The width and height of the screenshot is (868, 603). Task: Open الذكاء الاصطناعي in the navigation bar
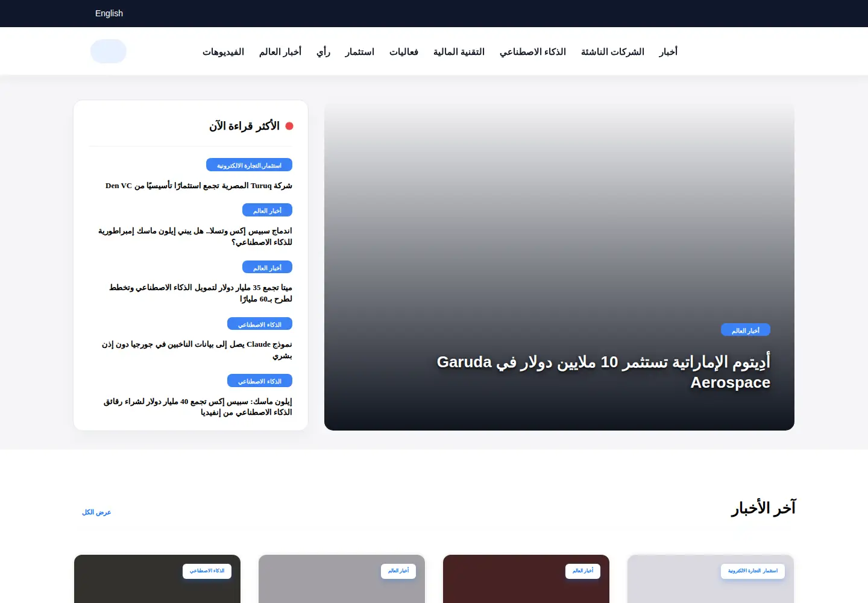pos(533,52)
